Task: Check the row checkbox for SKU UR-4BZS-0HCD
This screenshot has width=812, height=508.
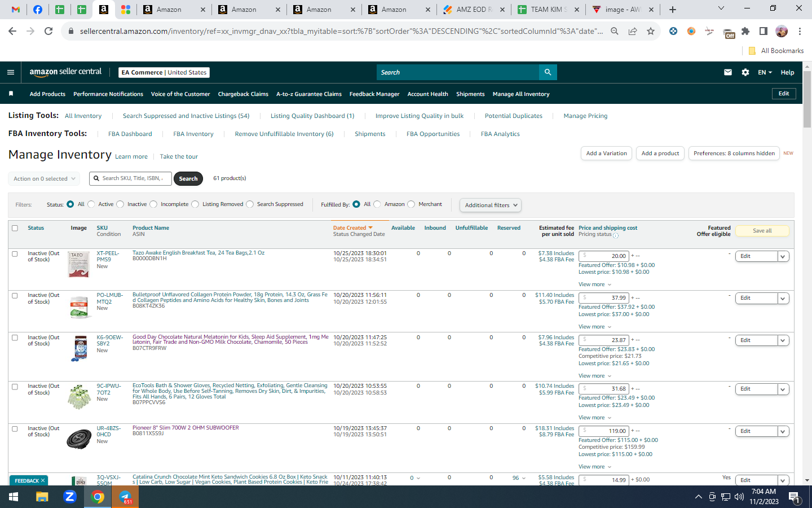Action: click(x=15, y=429)
